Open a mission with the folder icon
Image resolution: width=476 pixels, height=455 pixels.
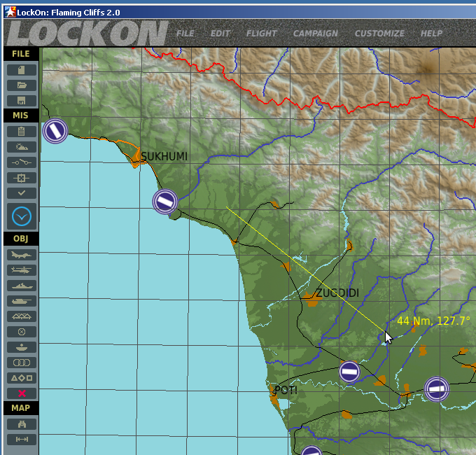click(22, 85)
